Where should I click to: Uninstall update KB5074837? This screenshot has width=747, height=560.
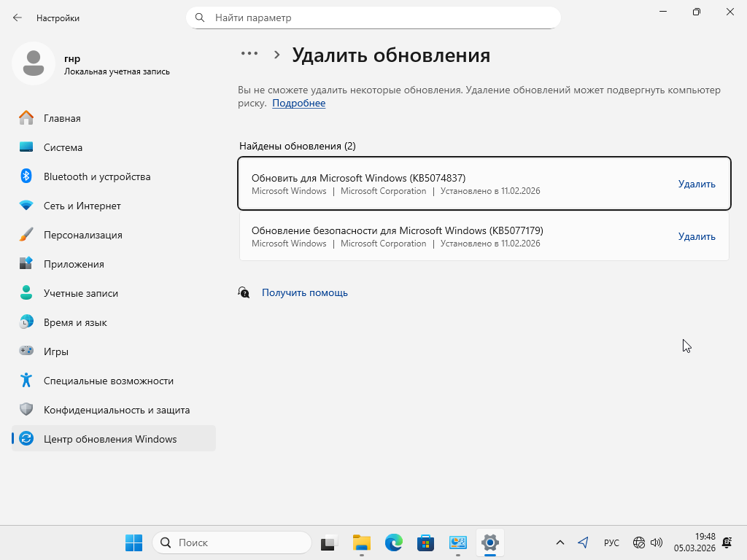click(697, 184)
